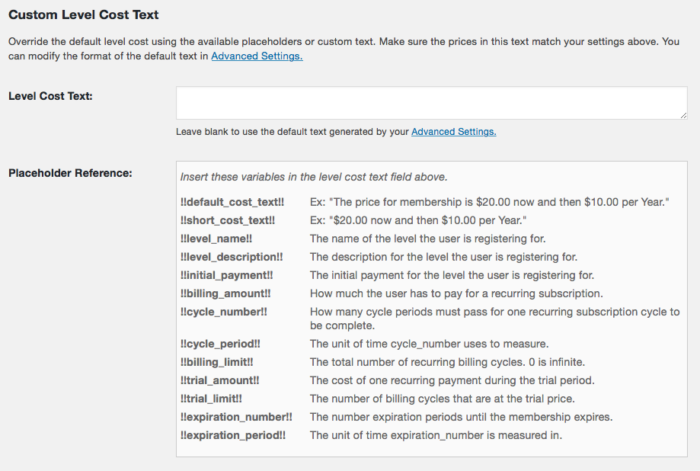Select the !!cycle_number!! placeholder
The image size is (700, 471).
(x=224, y=312)
